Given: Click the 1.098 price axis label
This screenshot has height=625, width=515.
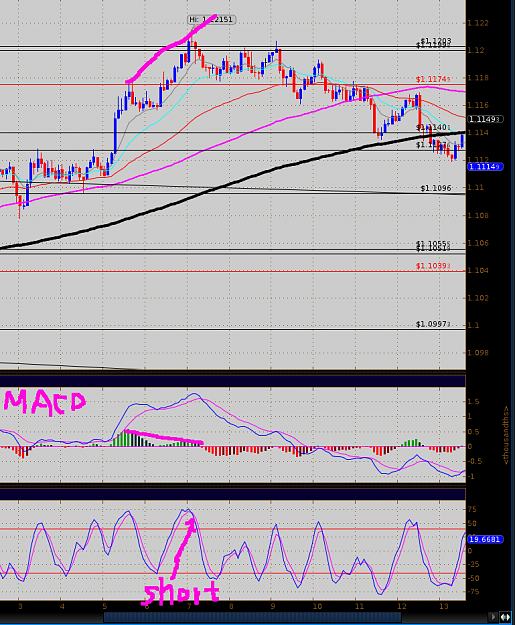Looking at the screenshot, I should click(478, 353).
